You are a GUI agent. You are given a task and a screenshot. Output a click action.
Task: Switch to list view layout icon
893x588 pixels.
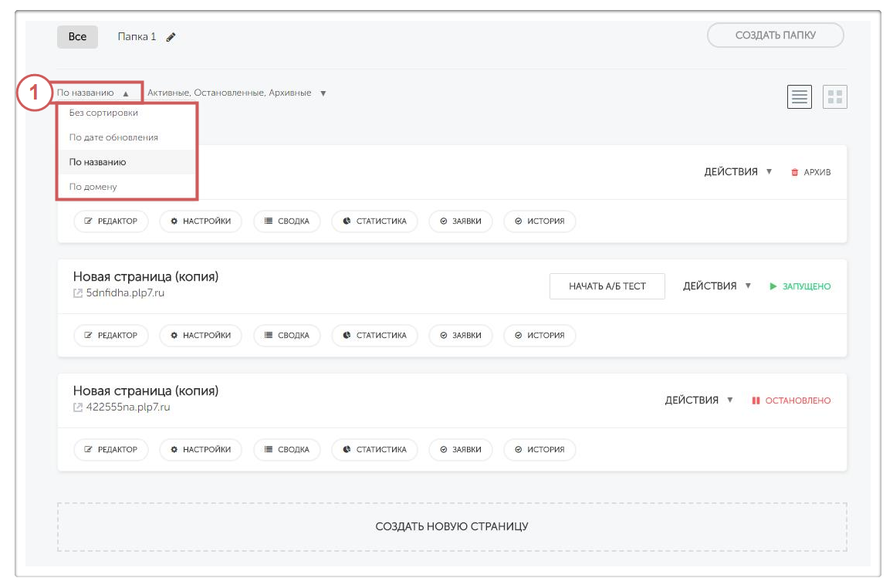pyautogui.click(x=799, y=96)
